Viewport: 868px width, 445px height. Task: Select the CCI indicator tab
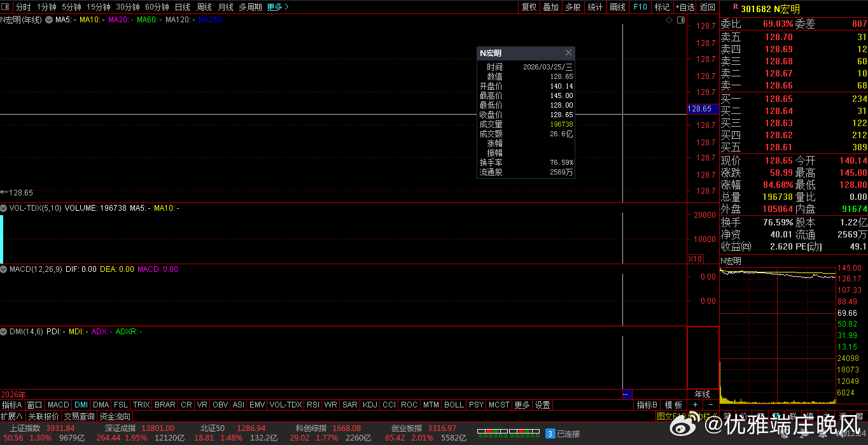point(389,405)
